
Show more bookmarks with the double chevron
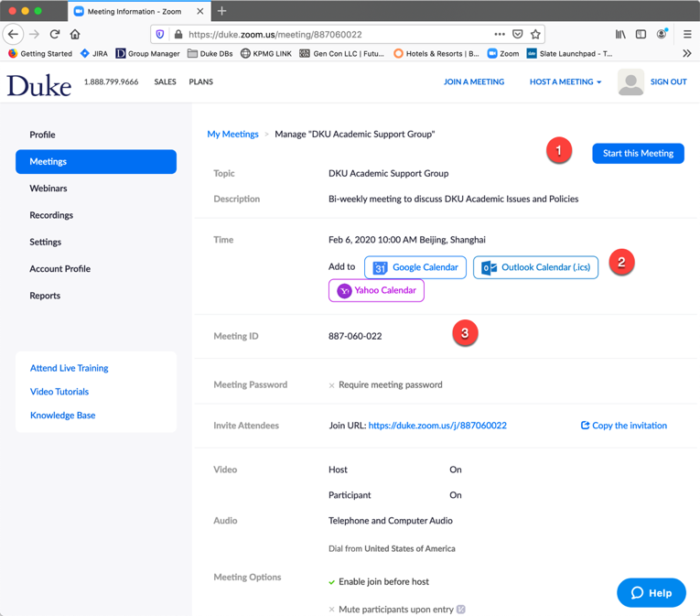pyautogui.click(x=687, y=54)
